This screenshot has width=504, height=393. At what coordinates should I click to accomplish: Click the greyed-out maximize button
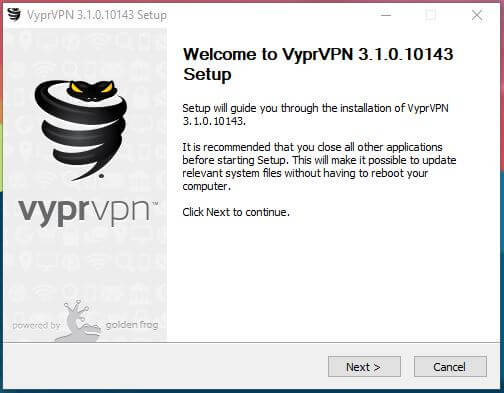(431, 15)
